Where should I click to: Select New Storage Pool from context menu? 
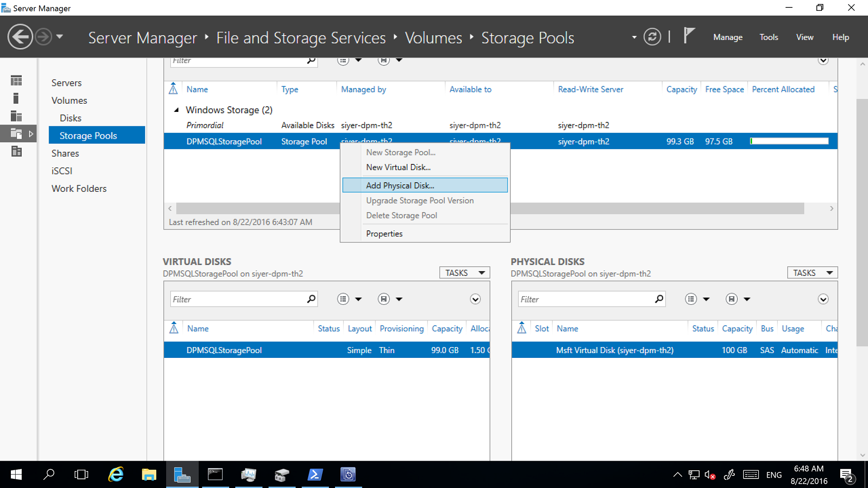click(400, 152)
